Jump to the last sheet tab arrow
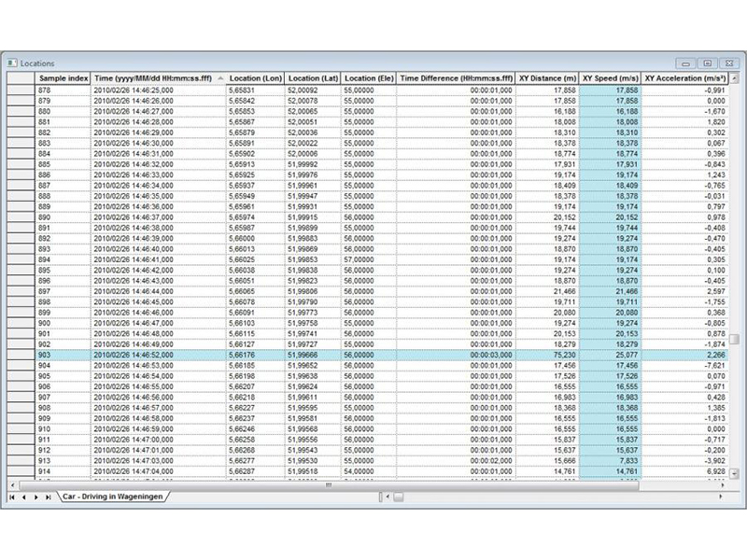The image size is (747, 560). point(48,497)
